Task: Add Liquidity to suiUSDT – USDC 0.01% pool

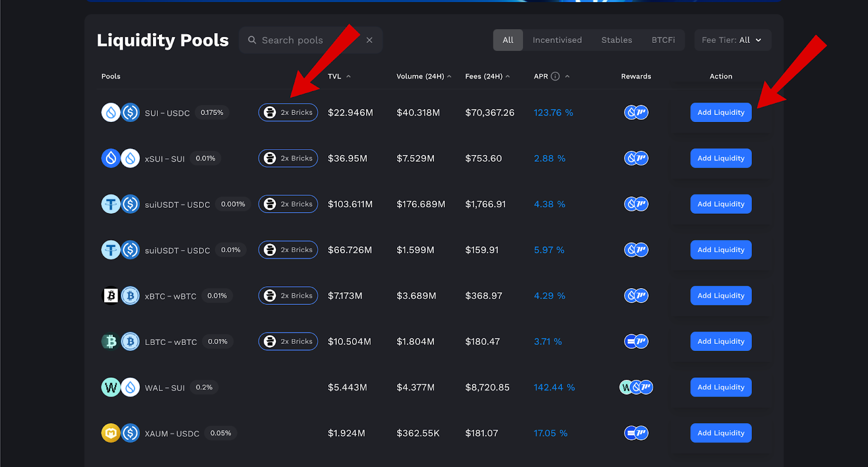Action: pyautogui.click(x=721, y=250)
